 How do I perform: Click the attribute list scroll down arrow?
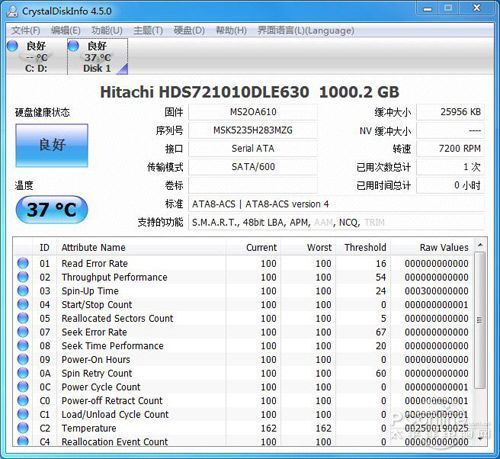[x=480, y=439]
